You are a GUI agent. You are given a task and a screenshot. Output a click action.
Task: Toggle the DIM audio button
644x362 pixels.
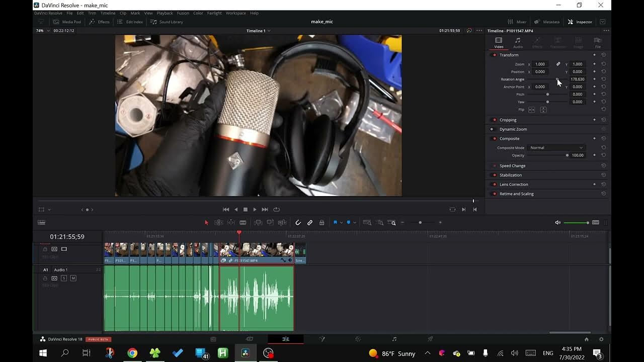pyautogui.click(x=596, y=222)
